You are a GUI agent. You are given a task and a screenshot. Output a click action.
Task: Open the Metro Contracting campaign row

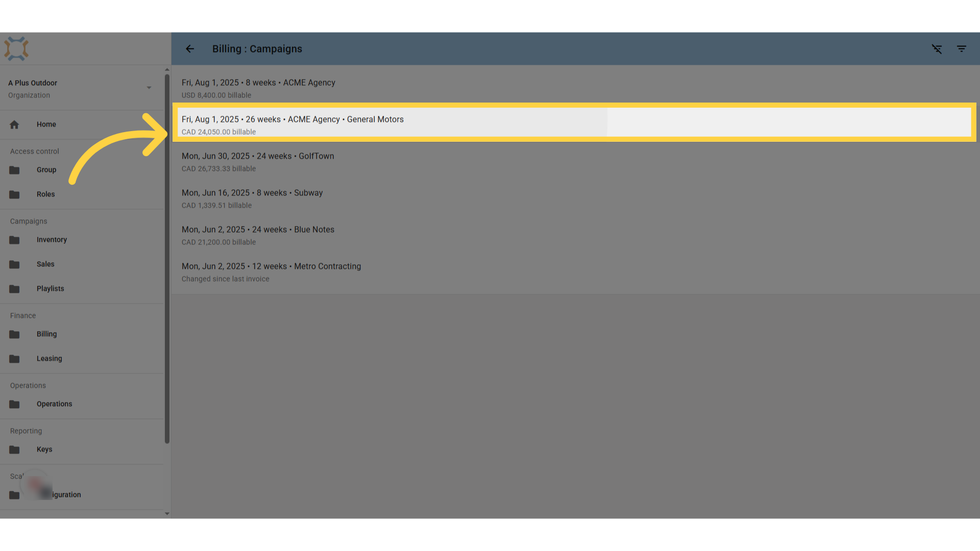click(575, 272)
